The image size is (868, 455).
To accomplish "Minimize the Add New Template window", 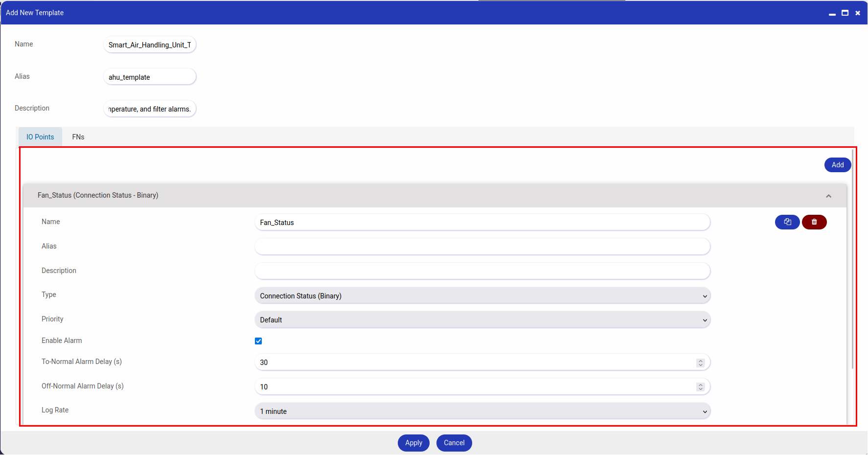I will coord(832,13).
